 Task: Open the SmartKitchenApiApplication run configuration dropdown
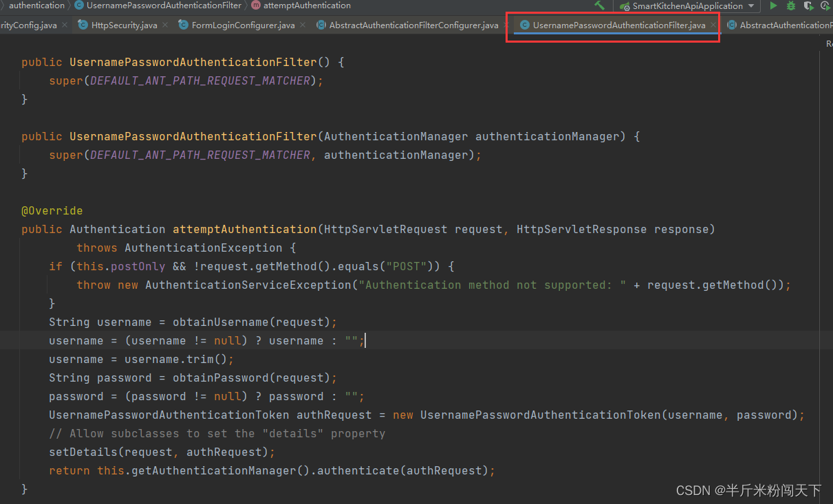tap(750, 6)
